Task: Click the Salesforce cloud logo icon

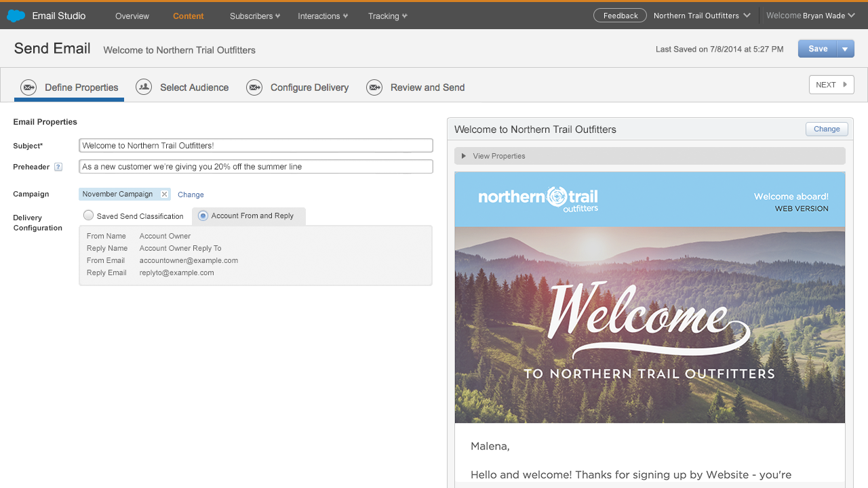Action: coord(16,16)
